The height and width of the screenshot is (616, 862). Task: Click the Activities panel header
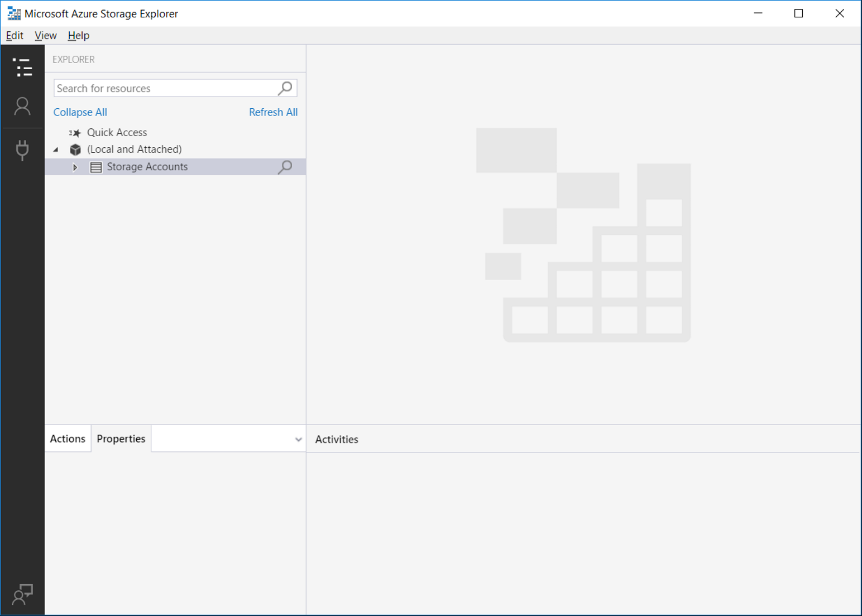(337, 439)
